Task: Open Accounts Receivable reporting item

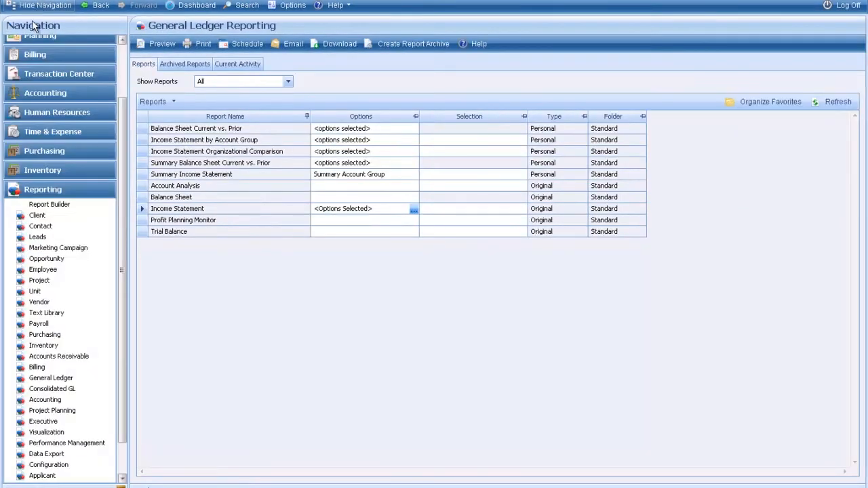Action: pyautogui.click(x=59, y=357)
